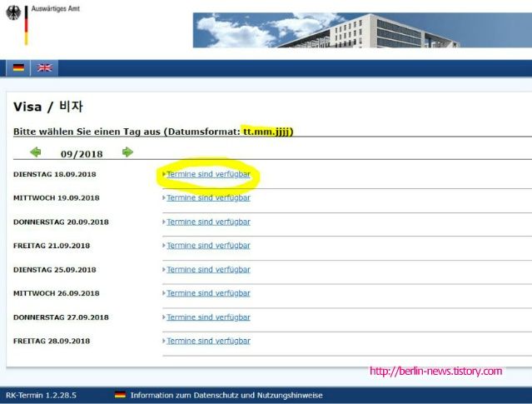Switch language with the German flag icon
This screenshot has height=404, width=532.
tap(18, 67)
